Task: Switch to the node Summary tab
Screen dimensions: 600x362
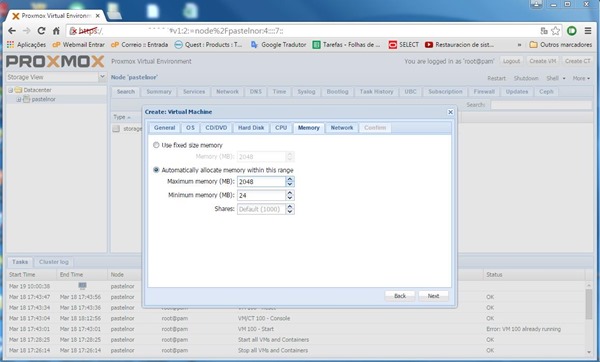Action: coord(159,92)
